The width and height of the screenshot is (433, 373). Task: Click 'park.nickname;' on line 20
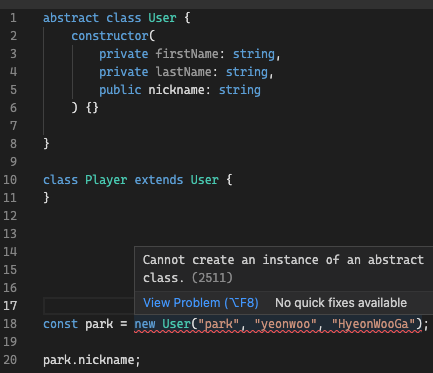[92, 360]
